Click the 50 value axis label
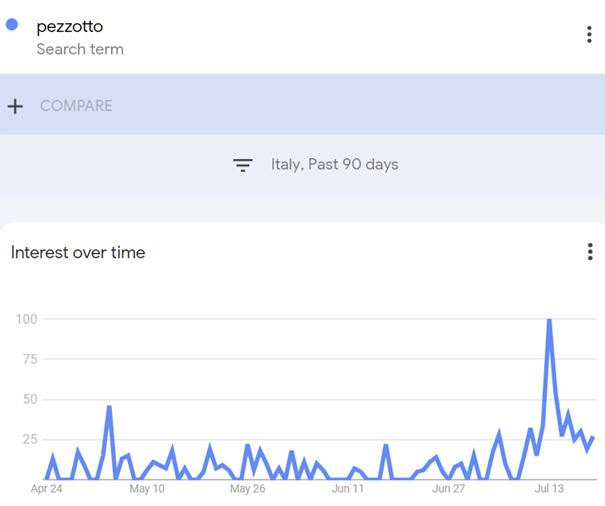The width and height of the screenshot is (605, 506). point(30,399)
